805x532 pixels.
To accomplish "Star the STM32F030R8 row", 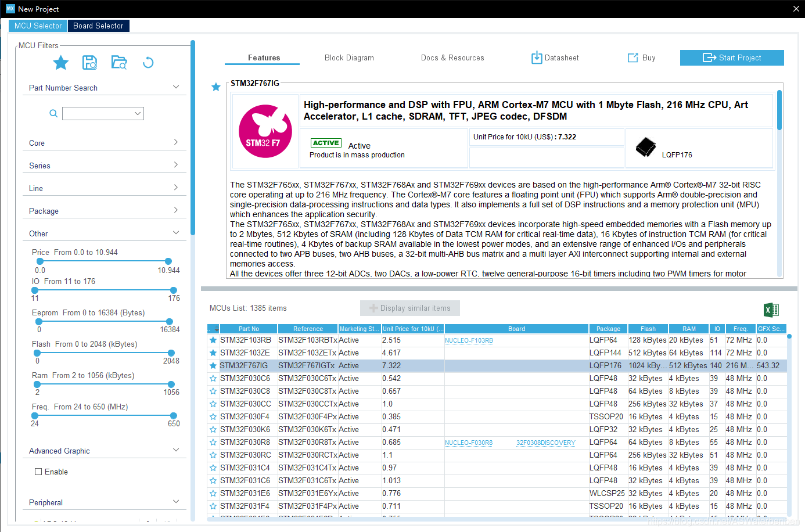I will coord(213,443).
